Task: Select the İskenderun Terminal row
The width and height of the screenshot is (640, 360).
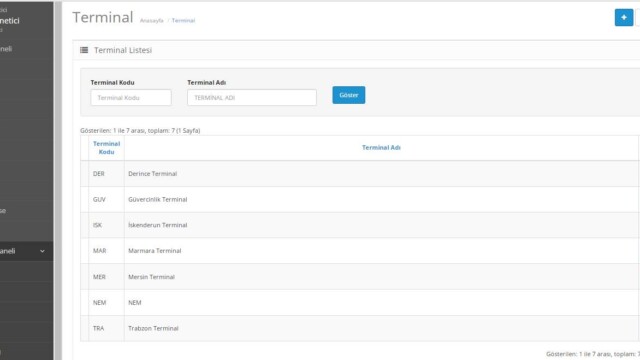Action: (x=360, y=225)
